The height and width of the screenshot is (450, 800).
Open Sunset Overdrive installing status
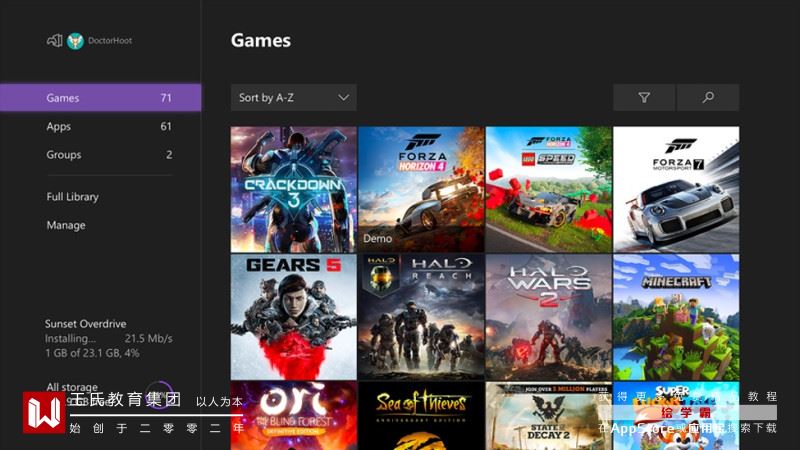point(108,338)
